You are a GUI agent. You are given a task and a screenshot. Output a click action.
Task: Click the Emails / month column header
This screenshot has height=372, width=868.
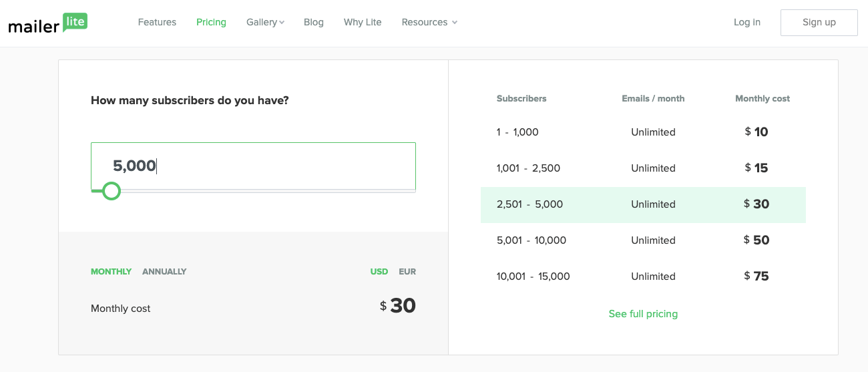pyautogui.click(x=653, y=98)
